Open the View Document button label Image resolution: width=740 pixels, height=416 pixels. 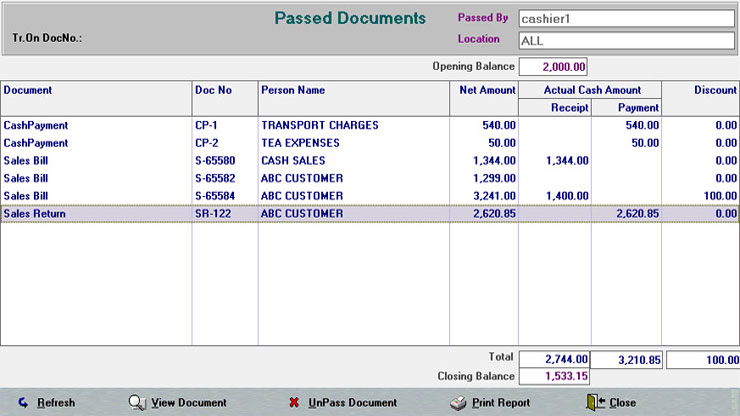[x=189, y=403]
